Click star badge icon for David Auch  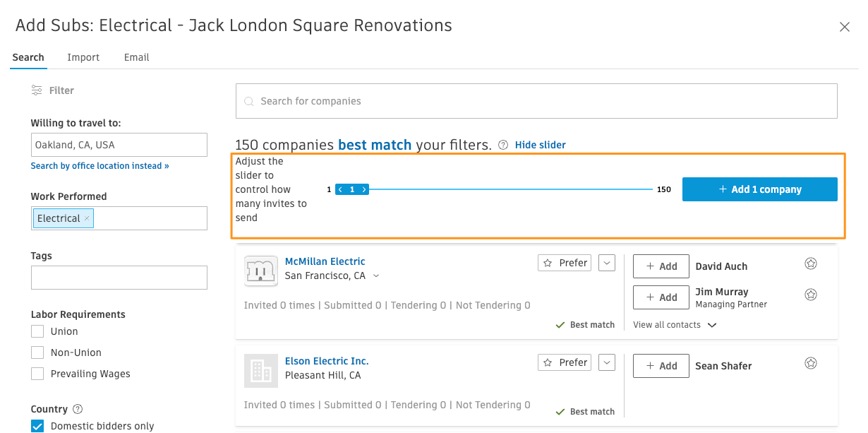coord(811,263)
